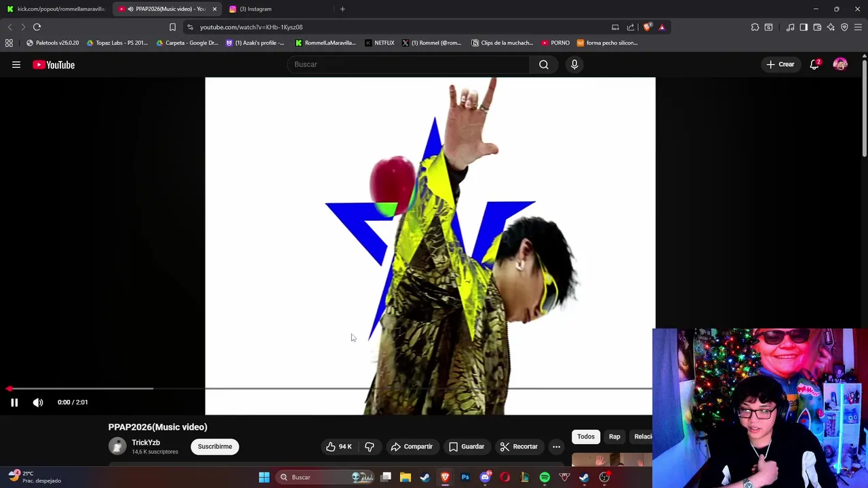Open Clips de la muchach... bookmark
Screen dimensions: 868x488
pyautogui.click(x=502, y=43)
